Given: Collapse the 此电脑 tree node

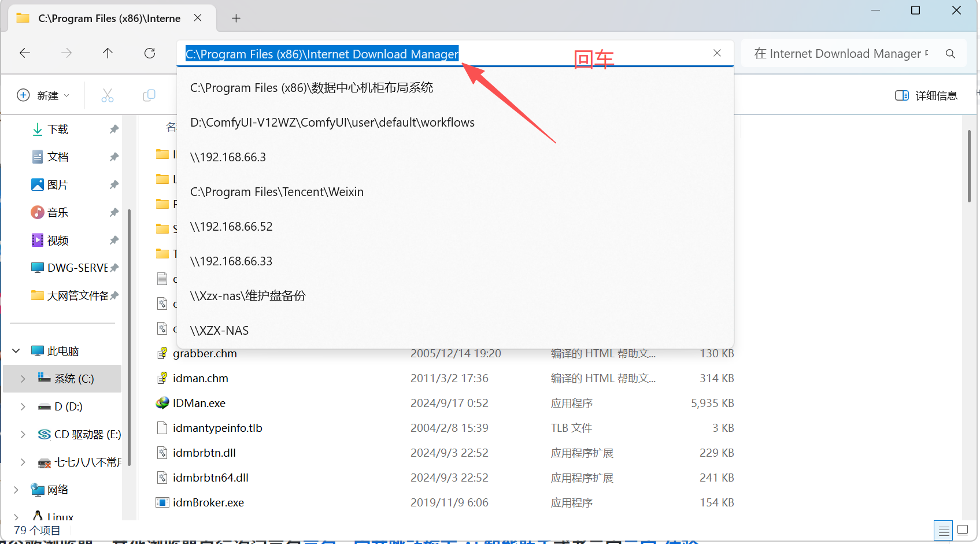Looking at the screenshot, I should tap(16, 351).
